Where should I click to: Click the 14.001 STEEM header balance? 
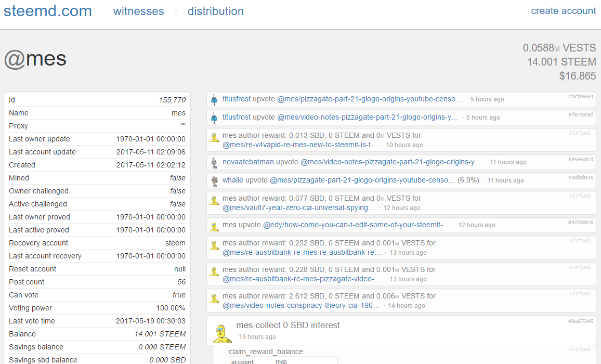[x=561, y=62]
